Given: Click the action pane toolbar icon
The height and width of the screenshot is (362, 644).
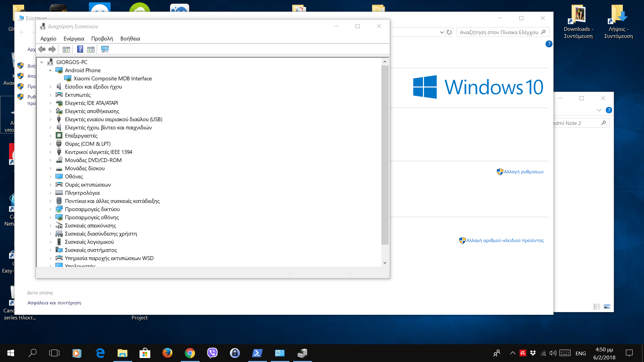Looking at the screenshot, I should tap(91, 49).
